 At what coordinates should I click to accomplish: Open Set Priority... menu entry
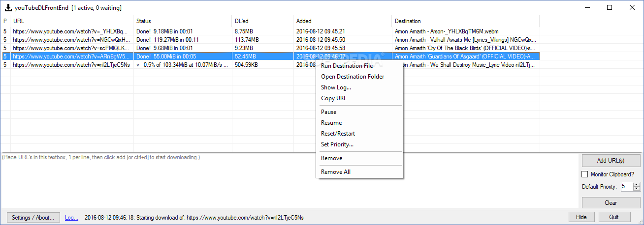[x=359, y=144]
